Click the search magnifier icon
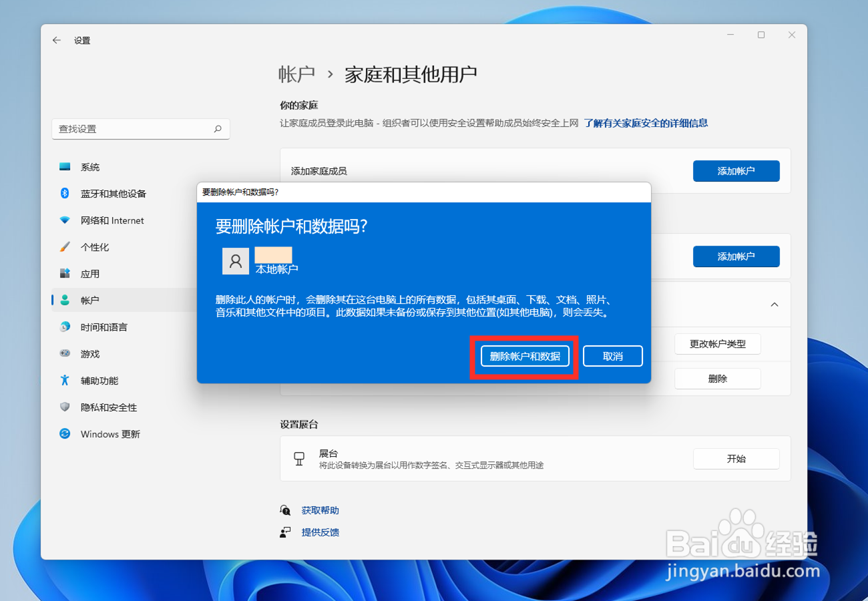The height and width of the screenshot is (601, 868). (x=218, y=129)
